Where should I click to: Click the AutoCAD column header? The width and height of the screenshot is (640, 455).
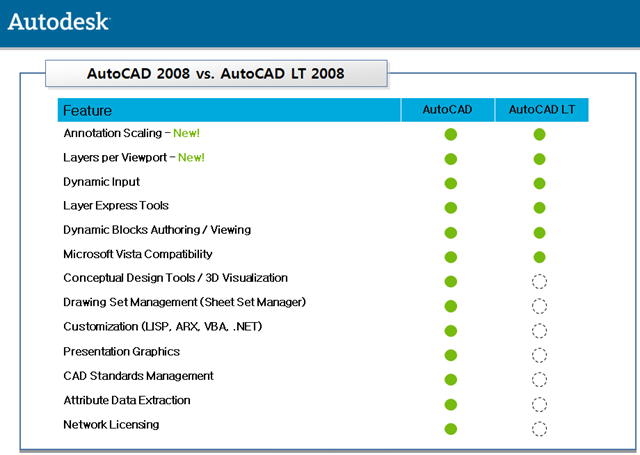pos(447,109)
